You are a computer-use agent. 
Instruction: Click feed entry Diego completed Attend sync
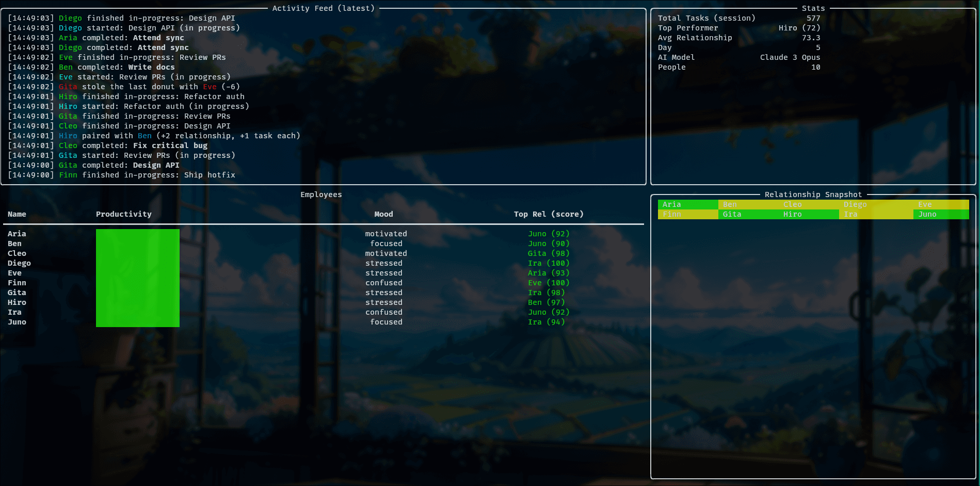pos(98,47)
